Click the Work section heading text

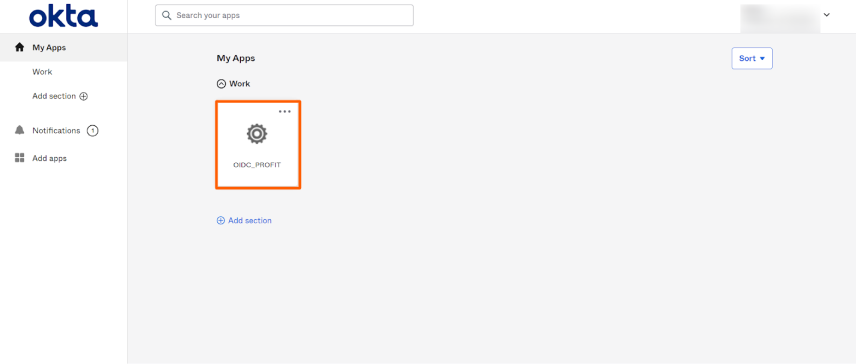pyautogui.click(x=240, y=84)
